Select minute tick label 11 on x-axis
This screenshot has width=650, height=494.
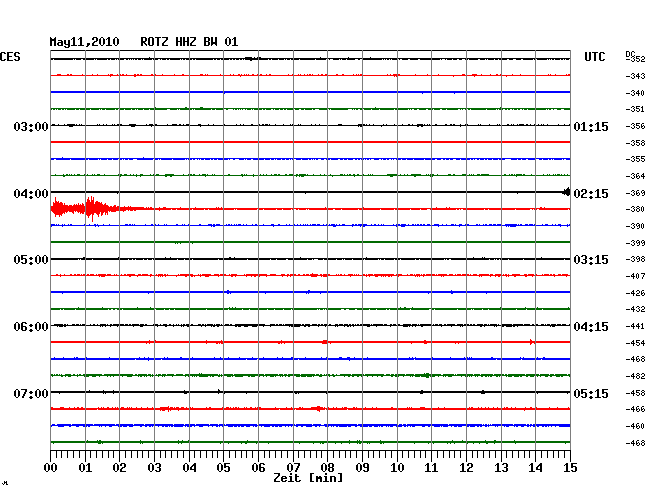[431, 468]
